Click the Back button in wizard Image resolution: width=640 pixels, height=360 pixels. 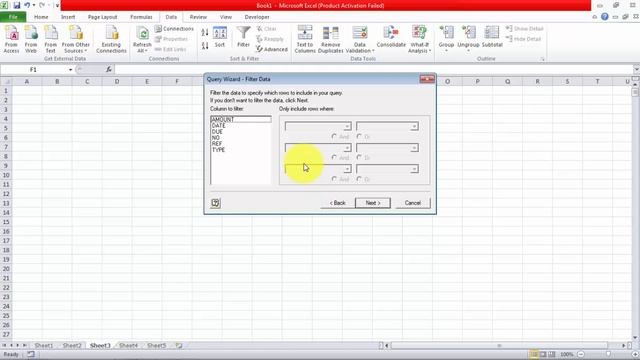[337, 203]
